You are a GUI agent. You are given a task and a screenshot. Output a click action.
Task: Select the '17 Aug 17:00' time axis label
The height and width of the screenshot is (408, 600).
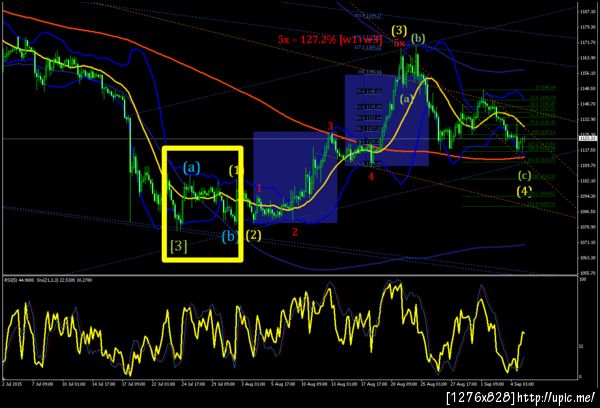point(374,384)
